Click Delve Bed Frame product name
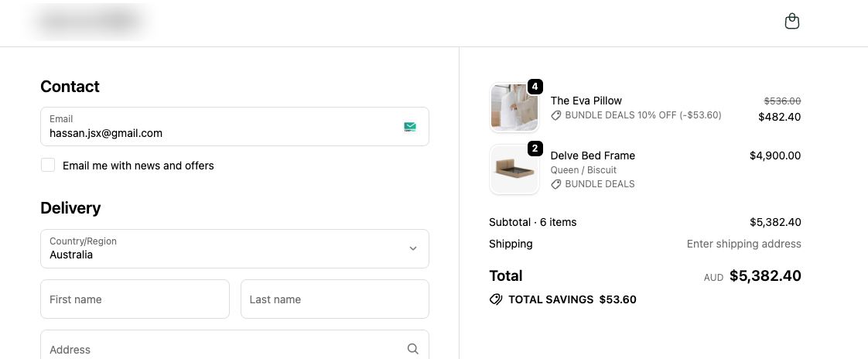The height and width of the screenshot is (359, 868). click(593, 156)
